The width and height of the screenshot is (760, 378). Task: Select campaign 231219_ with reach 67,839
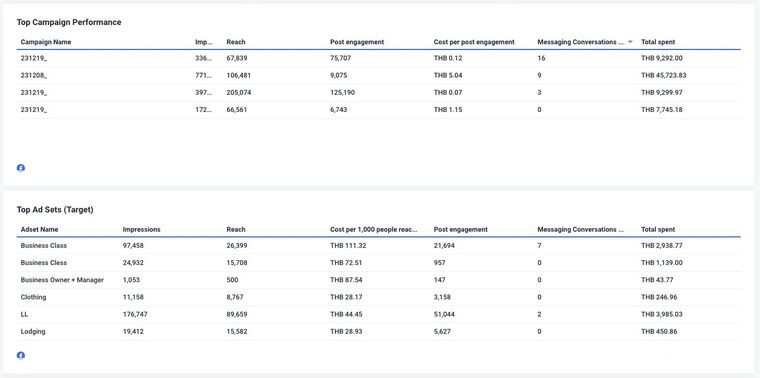coord(34,58)
